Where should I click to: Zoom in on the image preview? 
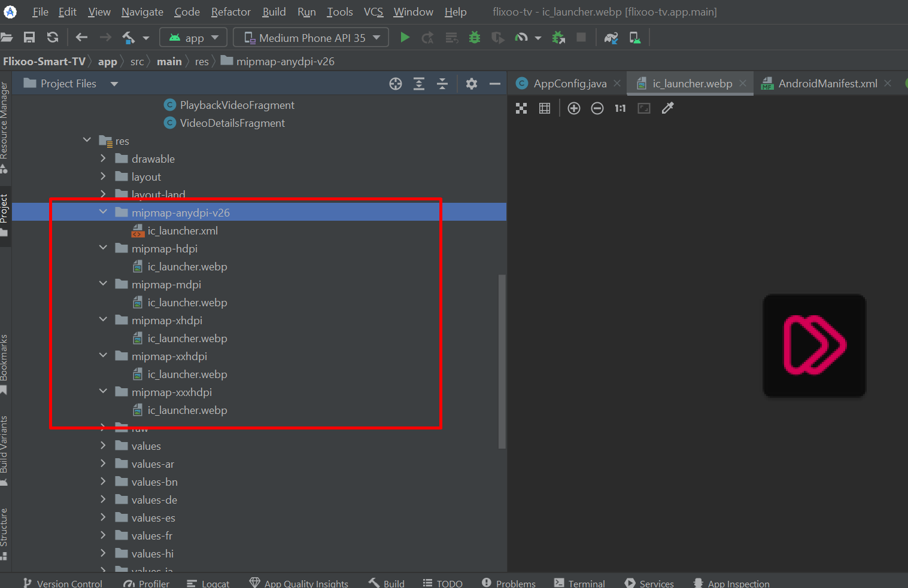click(x=573, y=108)
